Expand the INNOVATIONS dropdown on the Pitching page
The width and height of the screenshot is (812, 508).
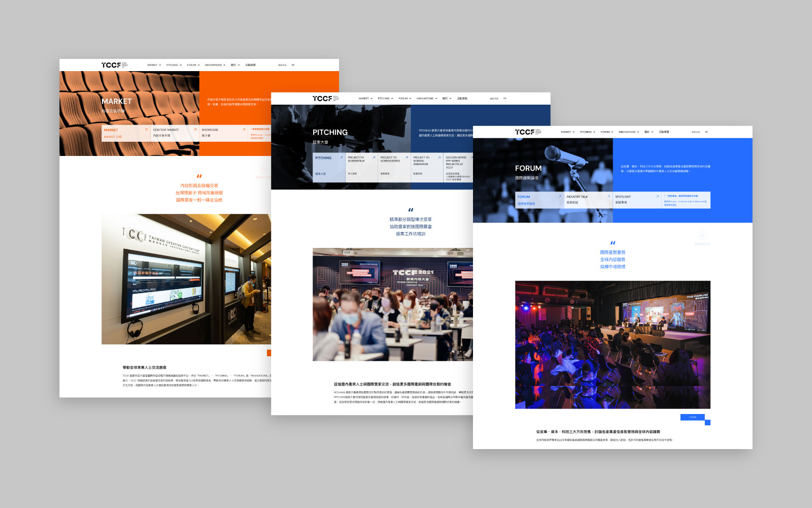click(427, 99)
